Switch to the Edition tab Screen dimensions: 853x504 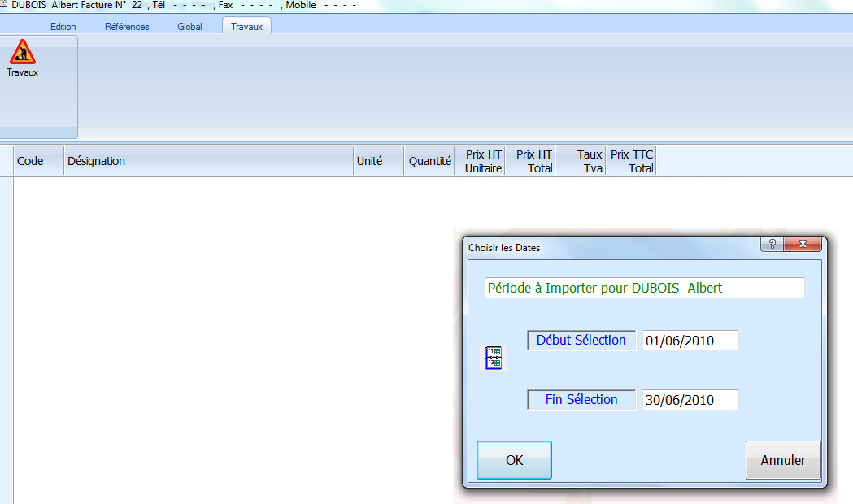click(x=63, y=27)
